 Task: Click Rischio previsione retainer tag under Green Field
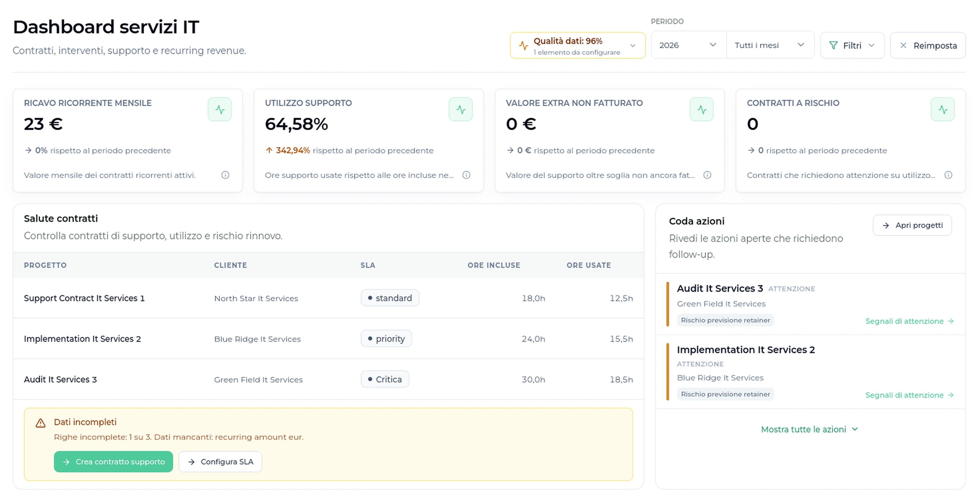pos(725,320)
